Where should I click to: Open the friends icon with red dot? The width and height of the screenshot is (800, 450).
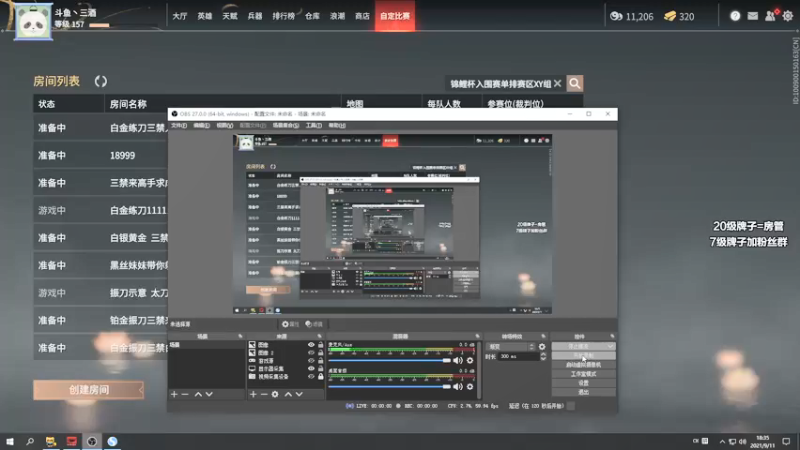click(771, 15)
